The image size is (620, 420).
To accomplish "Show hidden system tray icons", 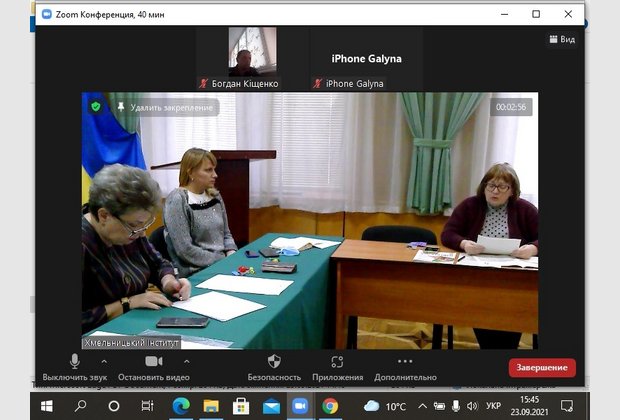I will (x=422, y=406).
